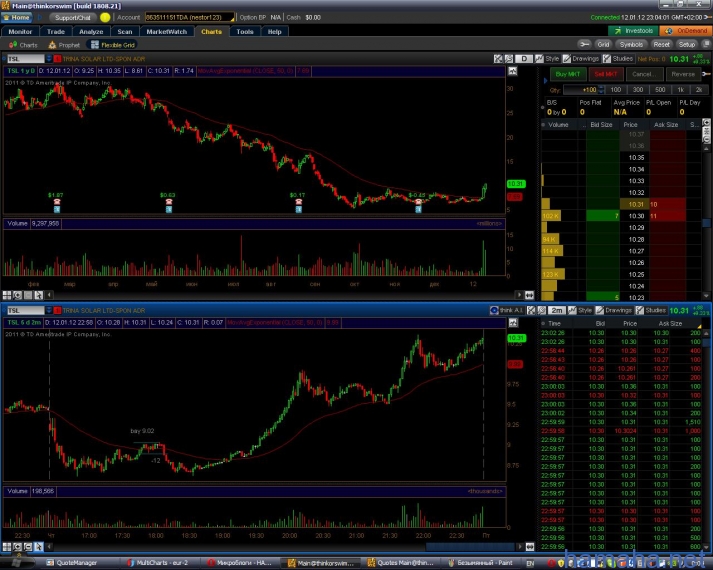Open Prophet chart mode
This screenshot has height=570, width=713.
point(66,45)
